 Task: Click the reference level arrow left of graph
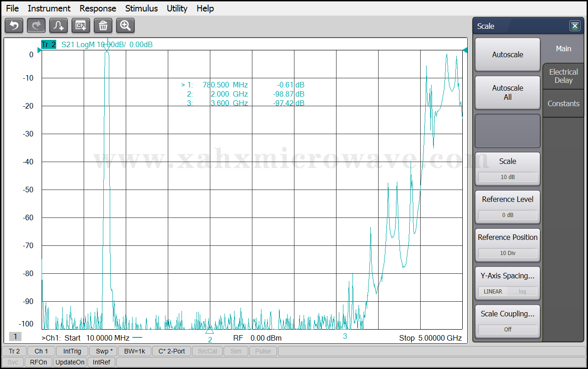click(39, 50)
